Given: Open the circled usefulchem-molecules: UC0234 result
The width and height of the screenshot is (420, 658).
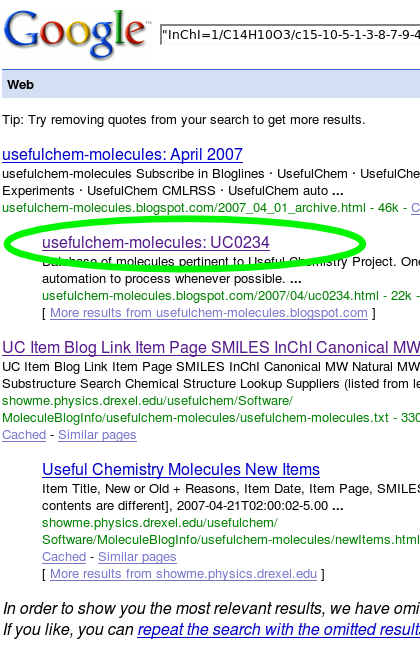Looking at the screenshot, I should (156, 243).
